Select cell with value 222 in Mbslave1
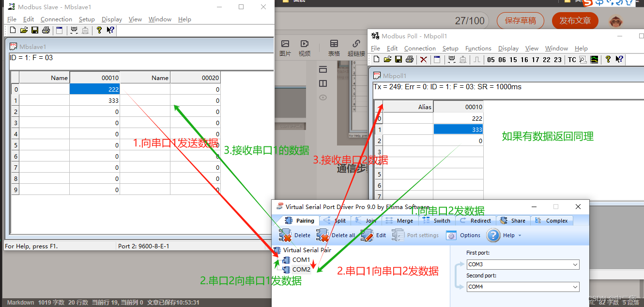This screenshot has height=307, width=644. point(95,89)
